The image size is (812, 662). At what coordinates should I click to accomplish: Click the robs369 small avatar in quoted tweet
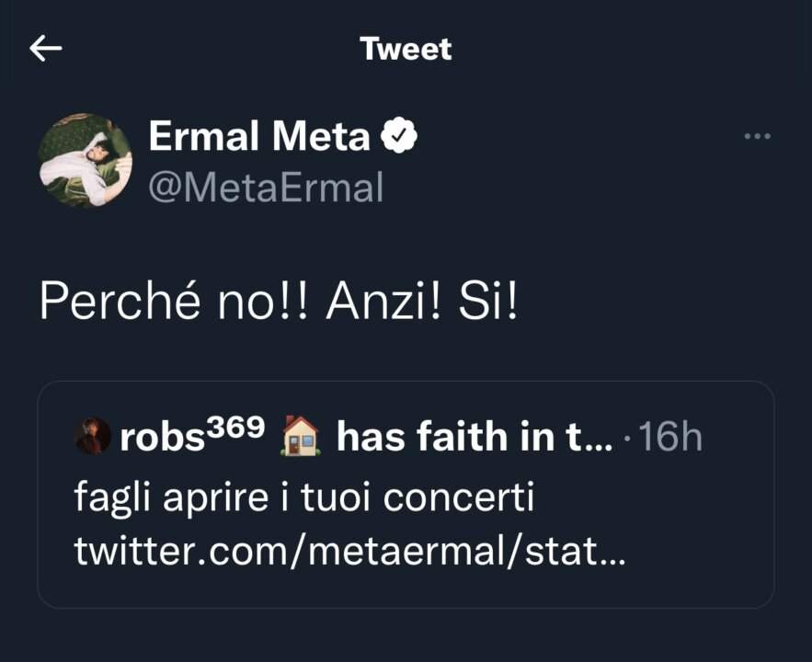tap(92, 437)
